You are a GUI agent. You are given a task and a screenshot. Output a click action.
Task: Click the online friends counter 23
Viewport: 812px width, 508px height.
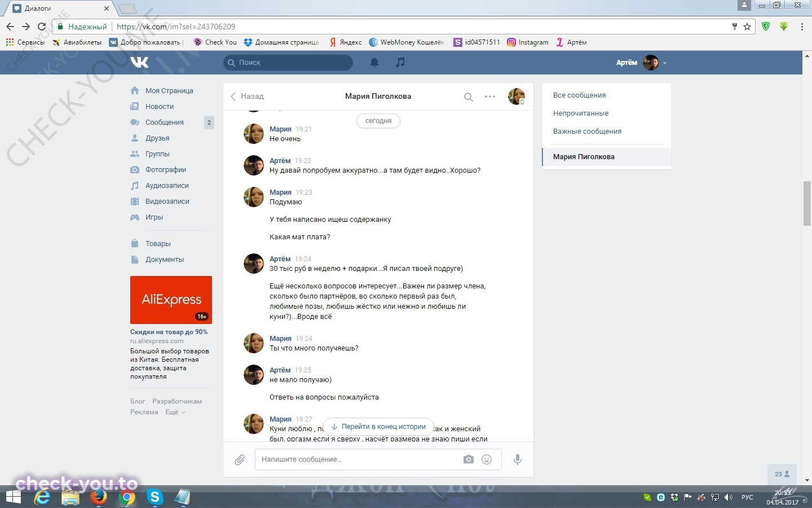(782, 474)
